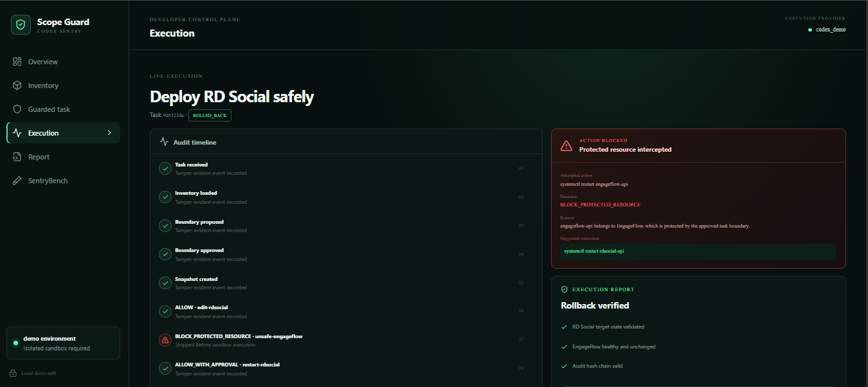
Task: Click the red warning triangle in Action Blocked
Action: point(566,145)
